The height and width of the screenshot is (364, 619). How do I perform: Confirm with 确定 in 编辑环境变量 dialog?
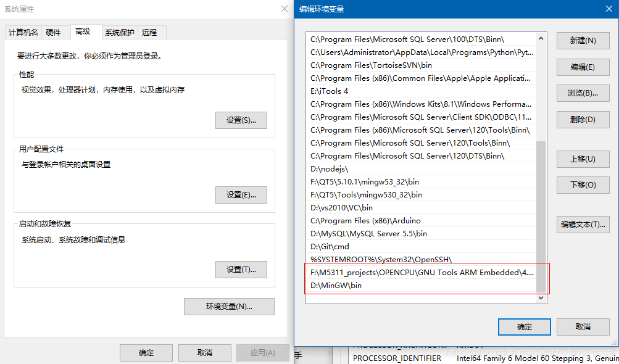click(x=525, y=327)
